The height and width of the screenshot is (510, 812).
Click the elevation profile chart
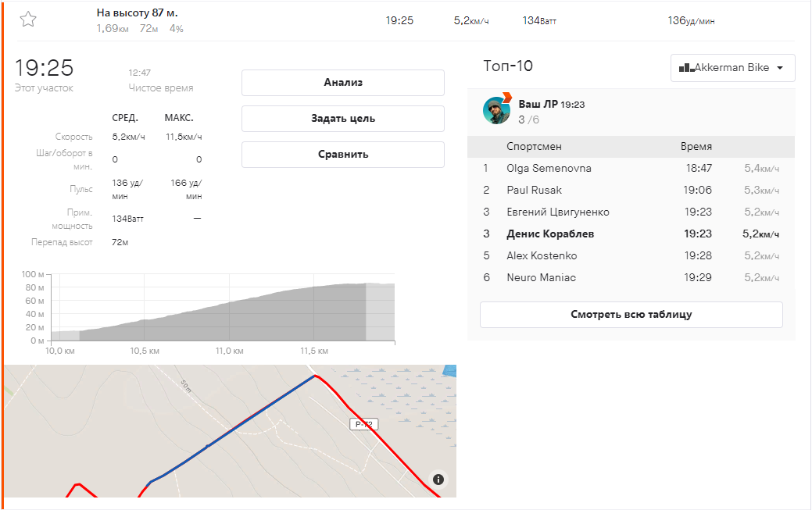[x=223, y=312]
